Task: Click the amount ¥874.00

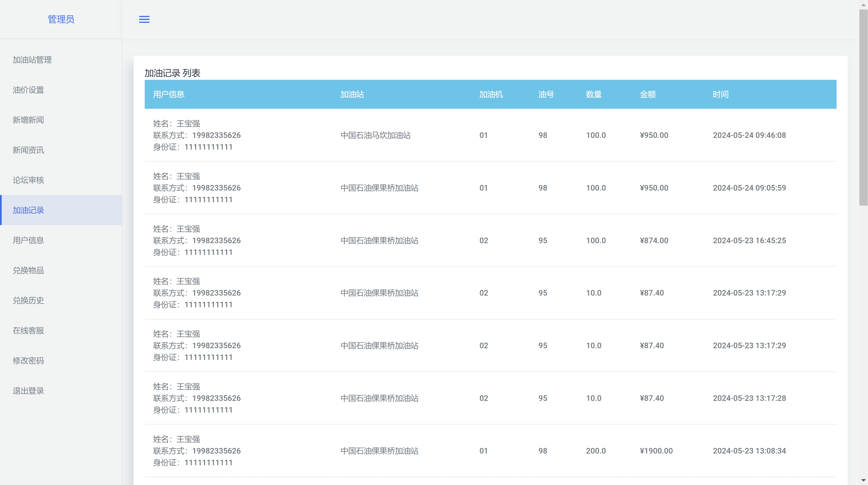Action: (x=654, y=240)
